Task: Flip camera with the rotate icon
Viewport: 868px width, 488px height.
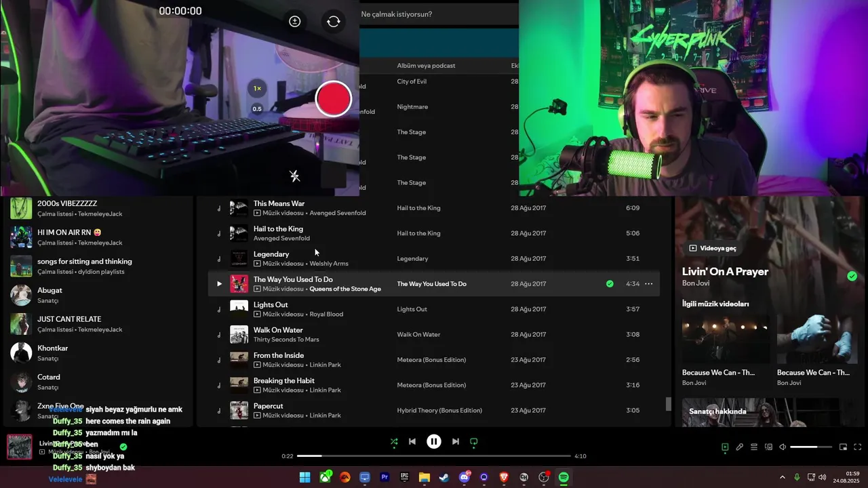Action: click(x=334, y=22)
